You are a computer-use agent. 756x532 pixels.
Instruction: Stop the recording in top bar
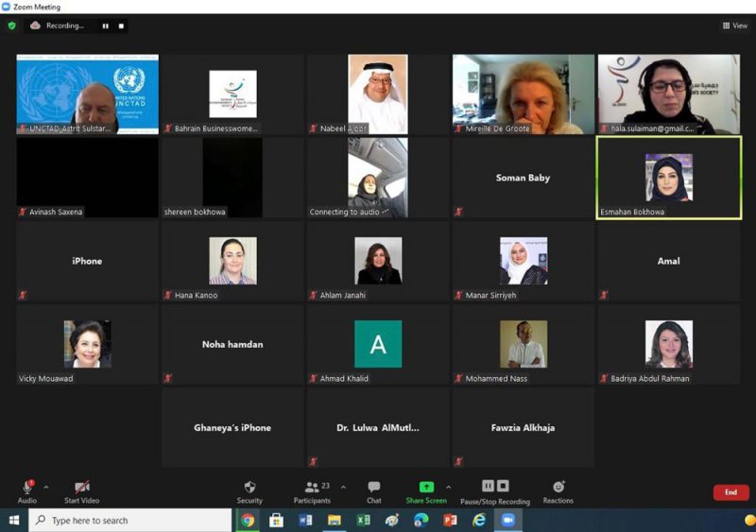(121, 26)
